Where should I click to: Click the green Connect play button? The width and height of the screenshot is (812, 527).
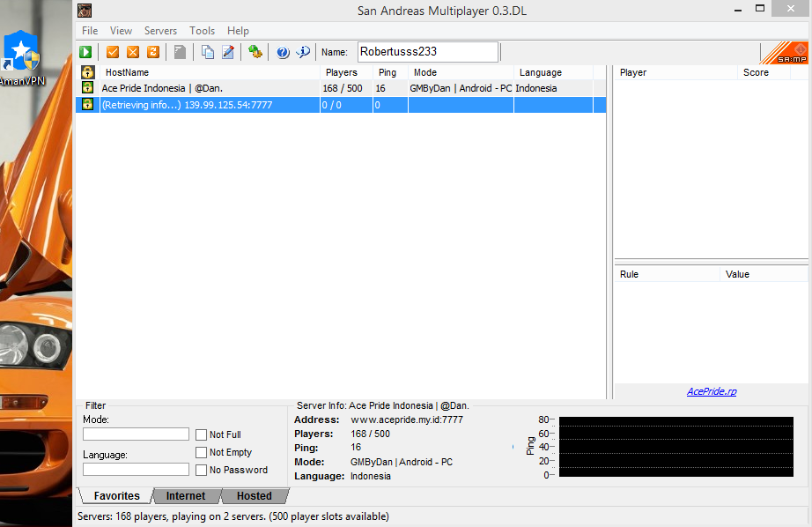point(85,52)
